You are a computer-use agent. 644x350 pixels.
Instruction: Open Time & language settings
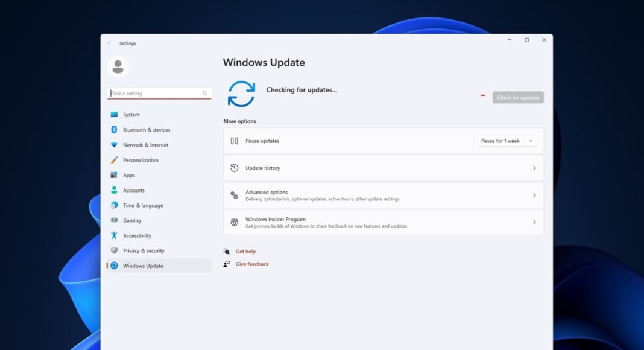point(159,205)
